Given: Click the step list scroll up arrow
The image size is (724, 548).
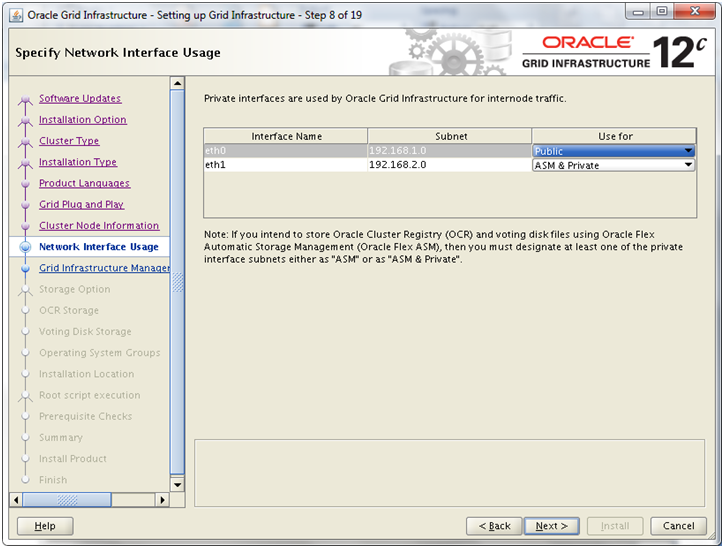Looking at the screenshot, I should coord(178,84).
